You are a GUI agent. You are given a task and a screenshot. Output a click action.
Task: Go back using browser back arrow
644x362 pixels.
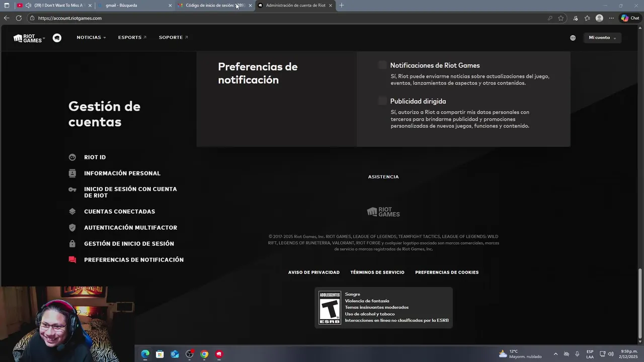[x=7, y=18]
